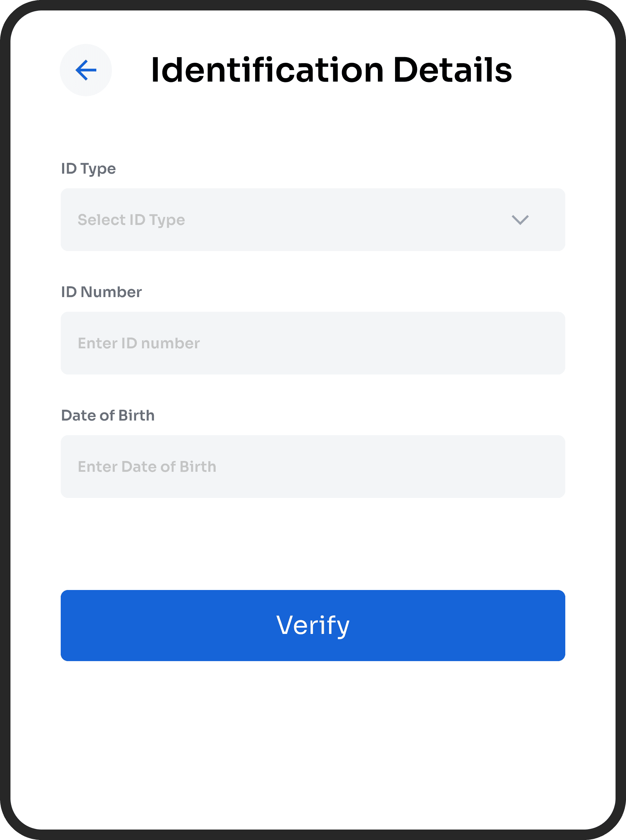Open the Select ID Type dropdown
Screen dimensions: 626x840
[313, 220]
